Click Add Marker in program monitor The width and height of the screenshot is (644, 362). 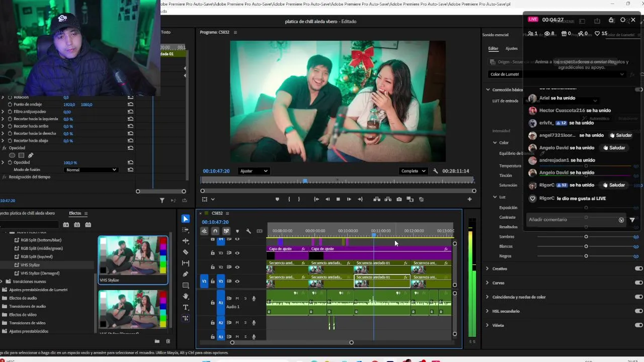tap(277, 199)
